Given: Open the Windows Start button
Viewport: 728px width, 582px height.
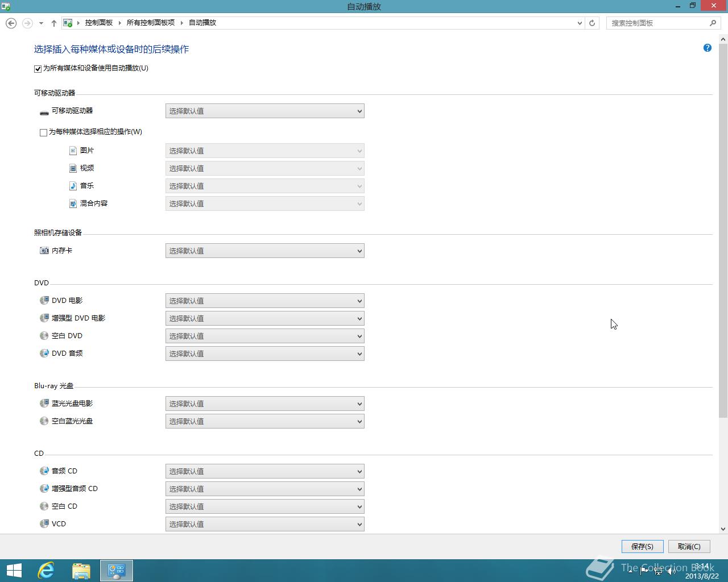Looking at the screenshot, I should 14,571.
